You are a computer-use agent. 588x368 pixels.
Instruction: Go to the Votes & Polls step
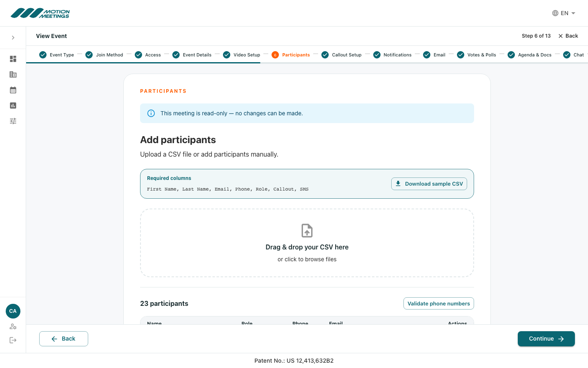coord(477,55)
